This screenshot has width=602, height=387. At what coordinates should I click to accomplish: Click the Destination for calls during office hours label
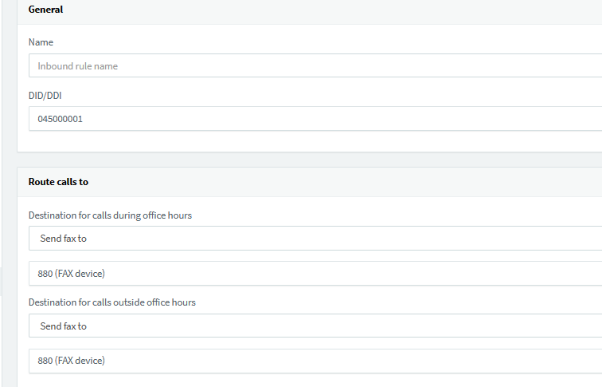click(110, 215)
